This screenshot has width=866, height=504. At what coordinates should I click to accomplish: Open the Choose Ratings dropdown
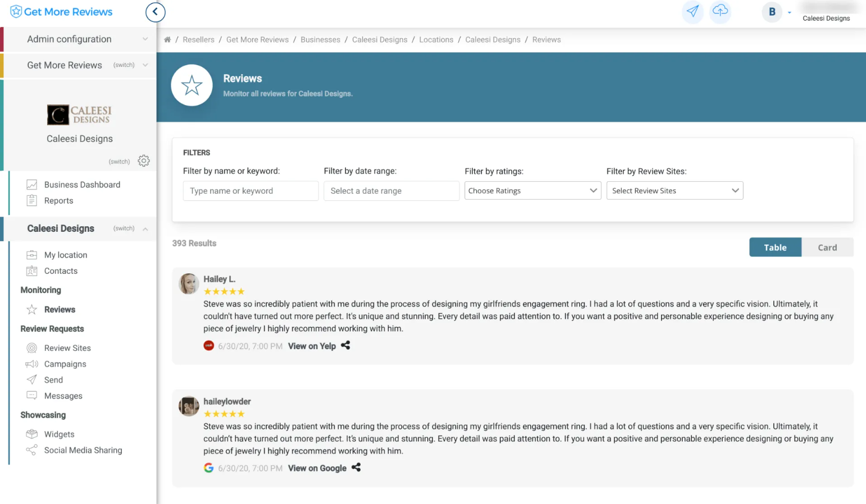[x=532, y=191]
